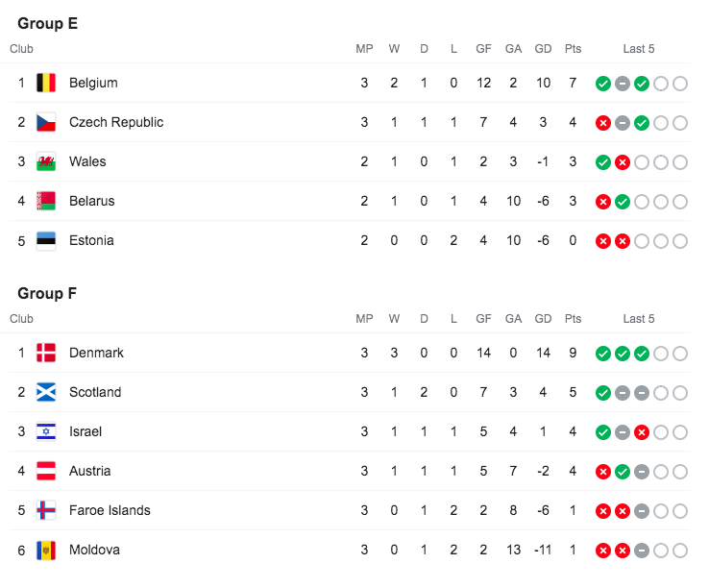
Task: Click the Scotland flag icon
Action: tap(46, 392)
